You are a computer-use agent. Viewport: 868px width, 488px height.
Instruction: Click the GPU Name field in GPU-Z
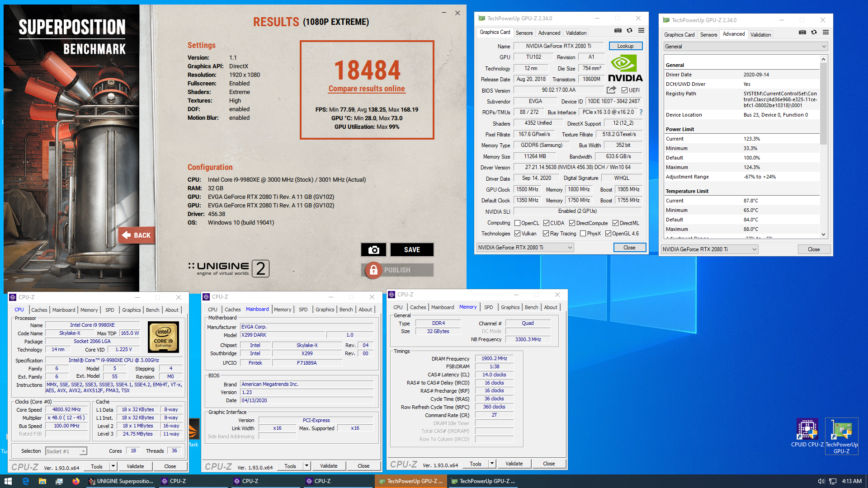tap(558, 46)
